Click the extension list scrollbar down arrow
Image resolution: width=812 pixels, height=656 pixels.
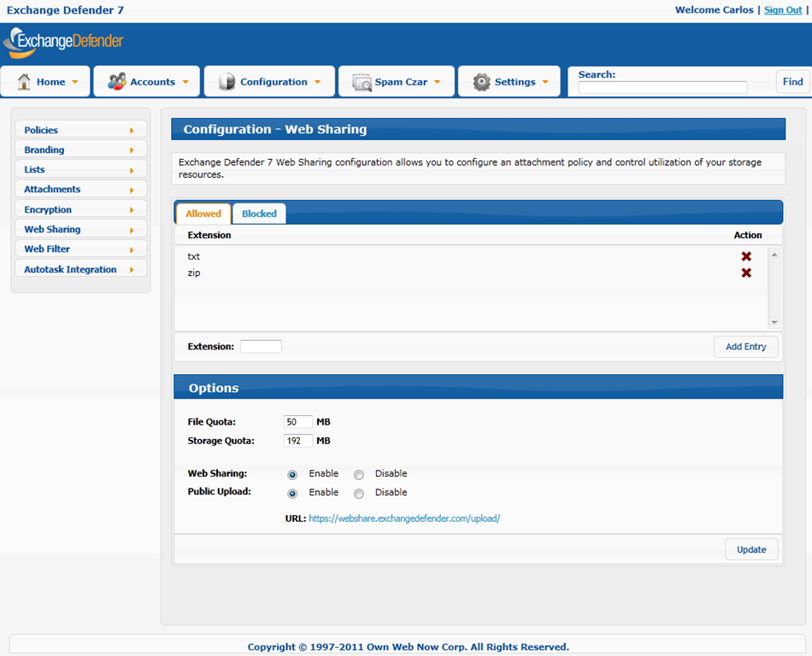tap(774, 323)
